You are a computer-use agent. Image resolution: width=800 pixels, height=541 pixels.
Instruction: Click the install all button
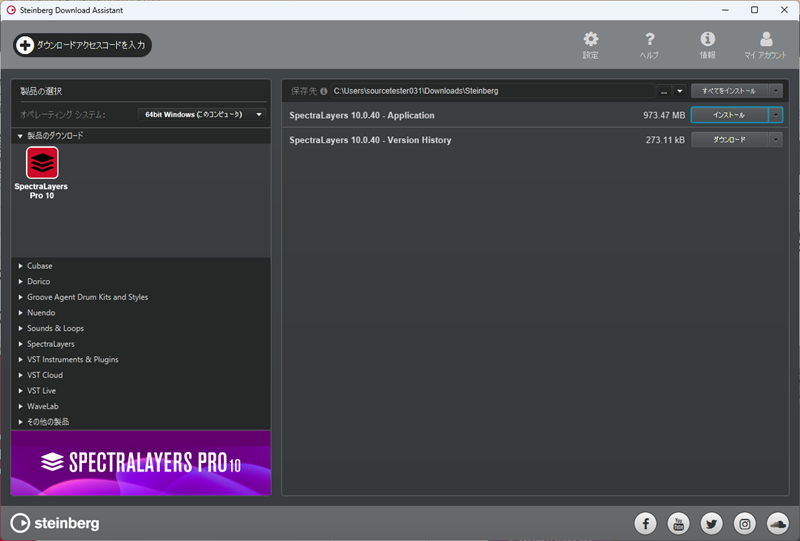coord(730,91)
